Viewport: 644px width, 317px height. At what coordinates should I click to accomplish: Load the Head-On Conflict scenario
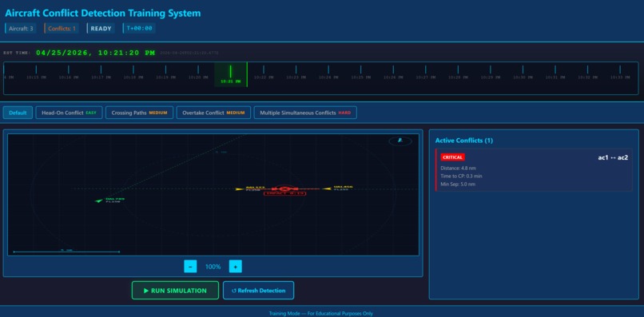coord(69,113)
